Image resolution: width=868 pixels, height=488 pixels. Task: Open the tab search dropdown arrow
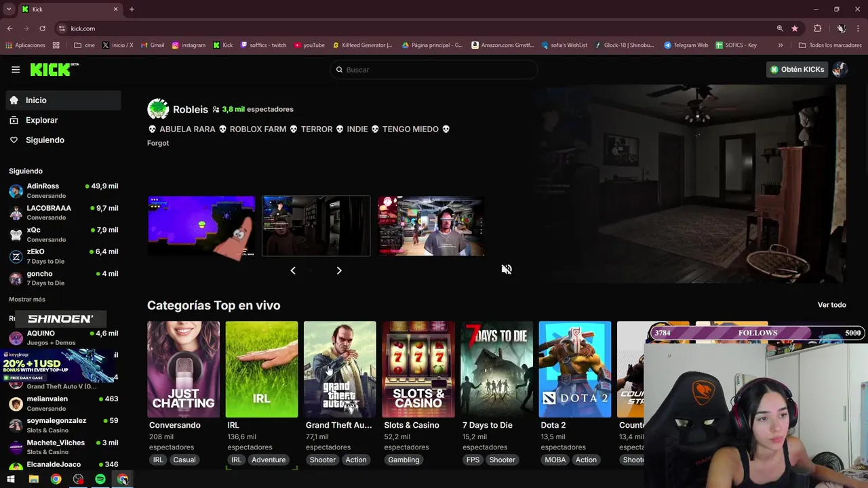8,9
